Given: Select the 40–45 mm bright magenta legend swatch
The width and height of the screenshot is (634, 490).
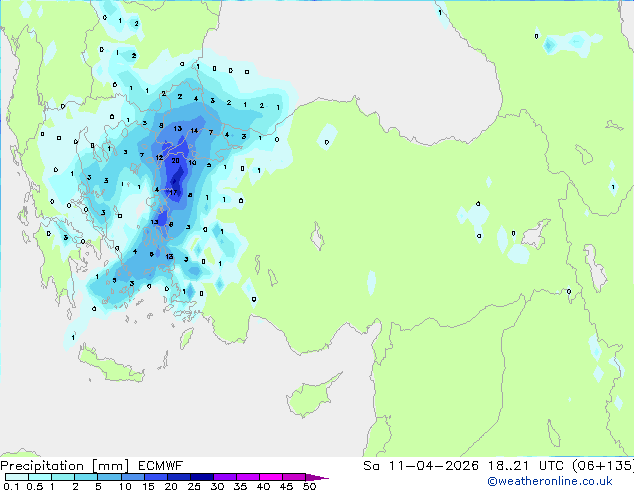Looking at the screenshot, I should pos(271,477).
